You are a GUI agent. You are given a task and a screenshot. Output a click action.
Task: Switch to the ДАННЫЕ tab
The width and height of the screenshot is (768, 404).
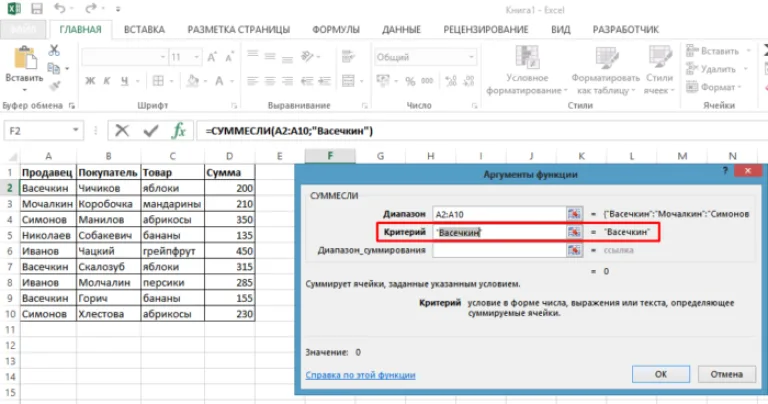click(x=402, y=29)
